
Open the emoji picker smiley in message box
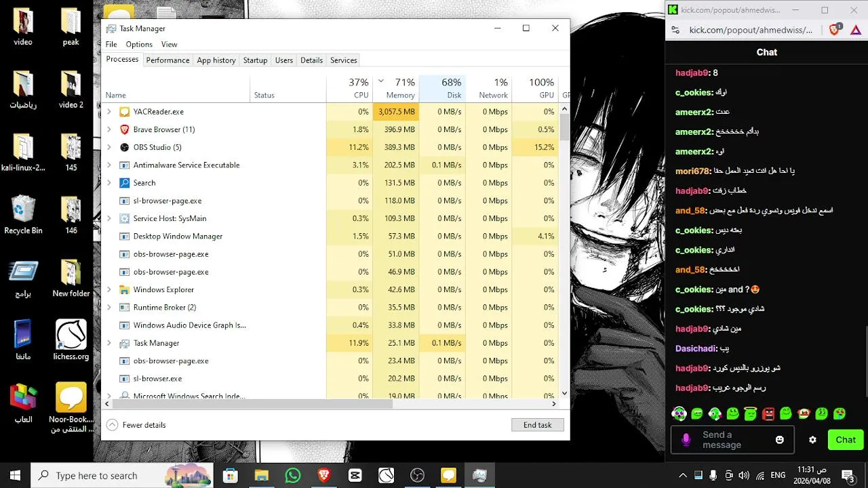780,440
